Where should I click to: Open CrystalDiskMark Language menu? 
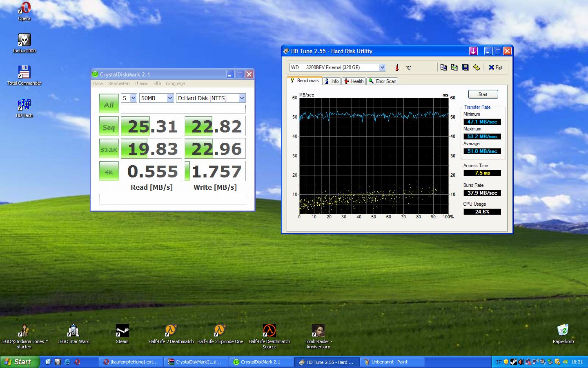click(175, 83)
